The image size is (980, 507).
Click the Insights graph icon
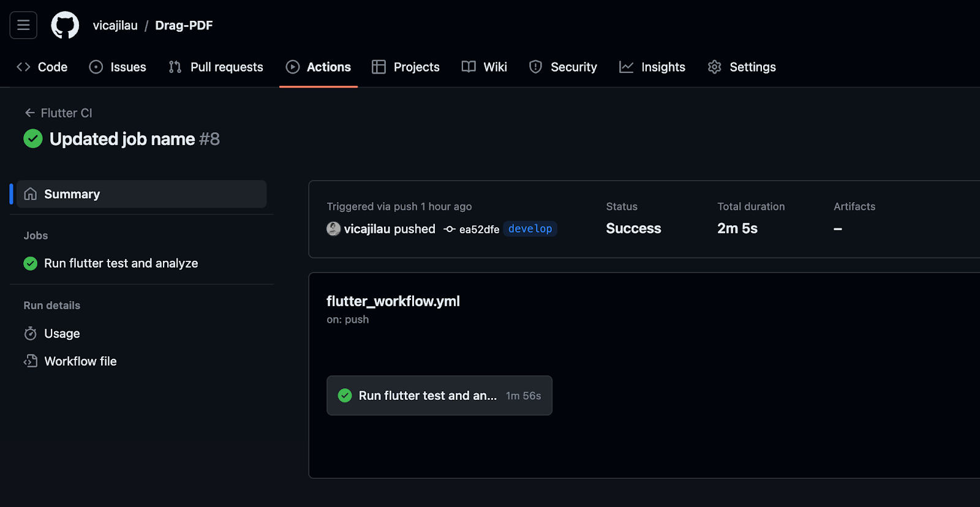[626, 67]
